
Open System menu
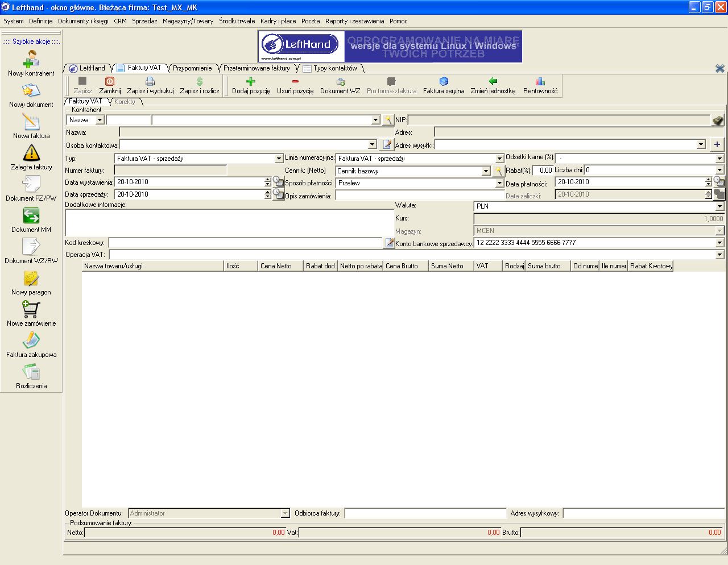pos(14,21)
